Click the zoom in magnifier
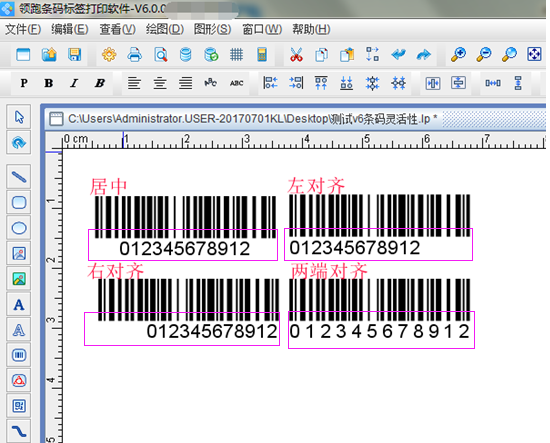The height and width of the screenshot is (443, 550). tap(458, 55)
